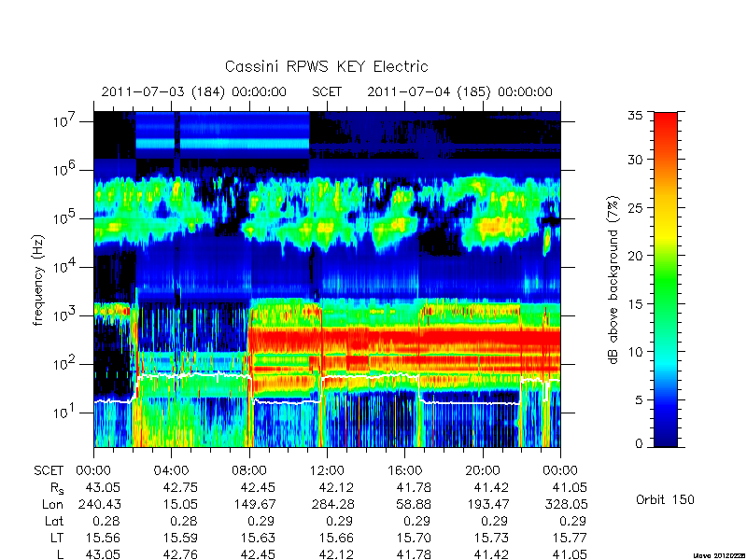
Task: Click the title 'Cassini RPWS KEY Electric'
Action: (326, 66)
